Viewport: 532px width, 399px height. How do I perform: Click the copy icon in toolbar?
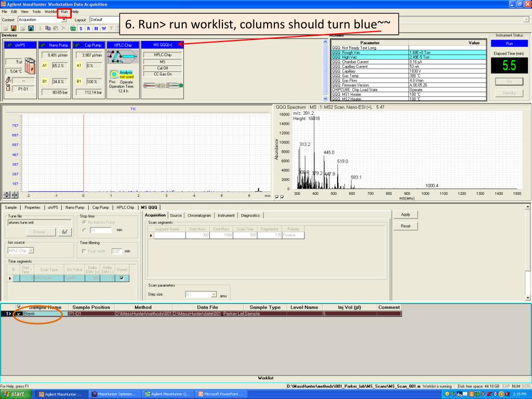48,29
